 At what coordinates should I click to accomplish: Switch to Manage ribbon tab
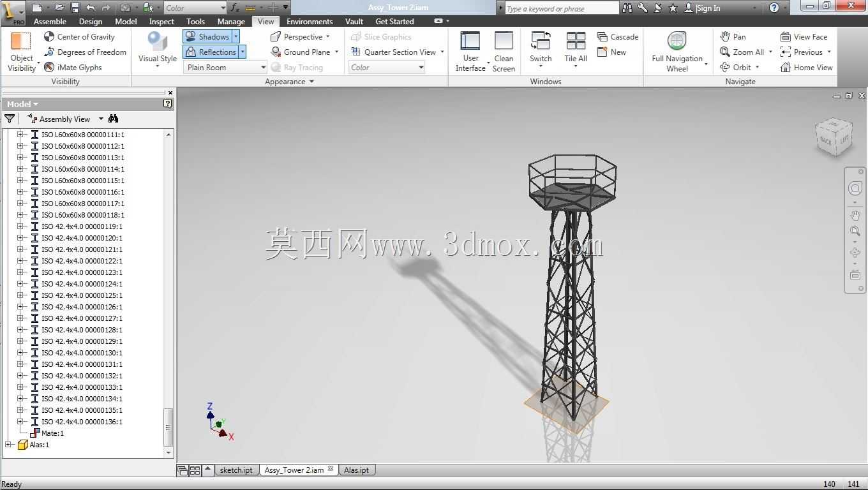[231, 21]
